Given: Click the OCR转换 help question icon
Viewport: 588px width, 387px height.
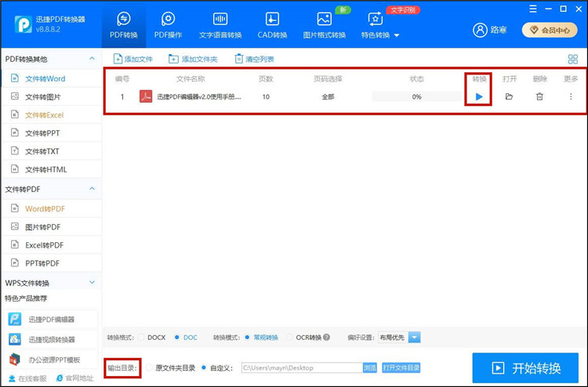Looking at the screenshot, I should click(327, 338).
